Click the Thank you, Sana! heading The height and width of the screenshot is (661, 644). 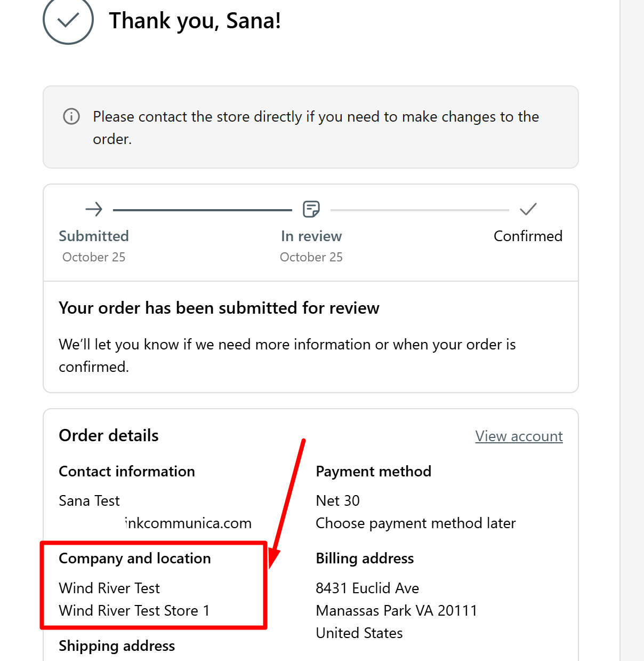click(195, 21)
